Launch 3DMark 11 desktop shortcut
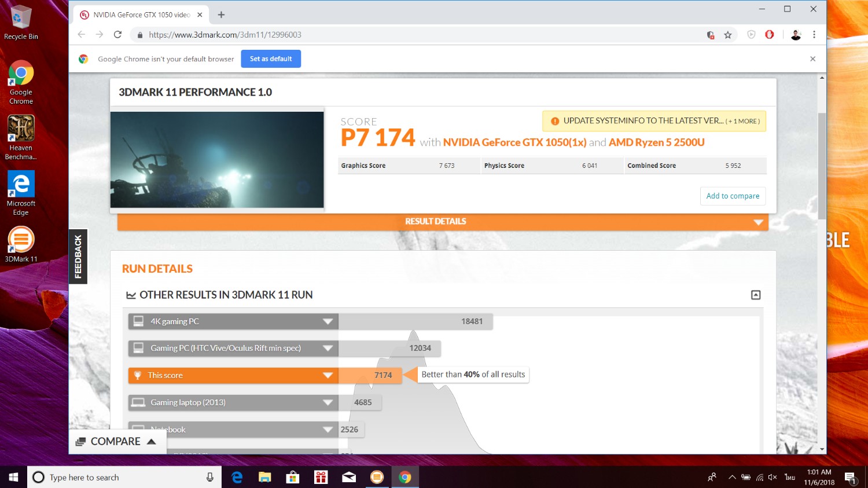Viewport: 868px width, 488px height. click(21, 244)
